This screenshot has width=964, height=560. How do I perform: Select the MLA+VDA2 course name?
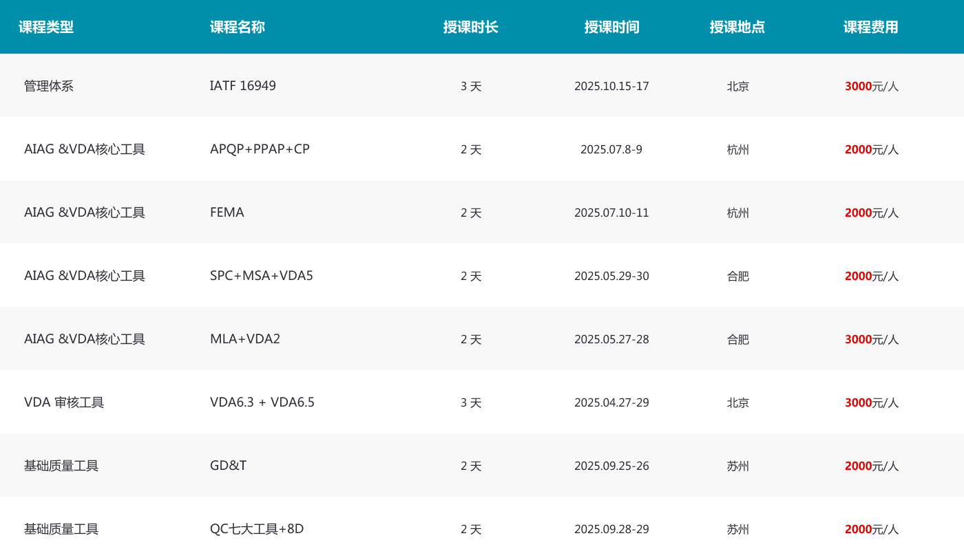(245, 339)
